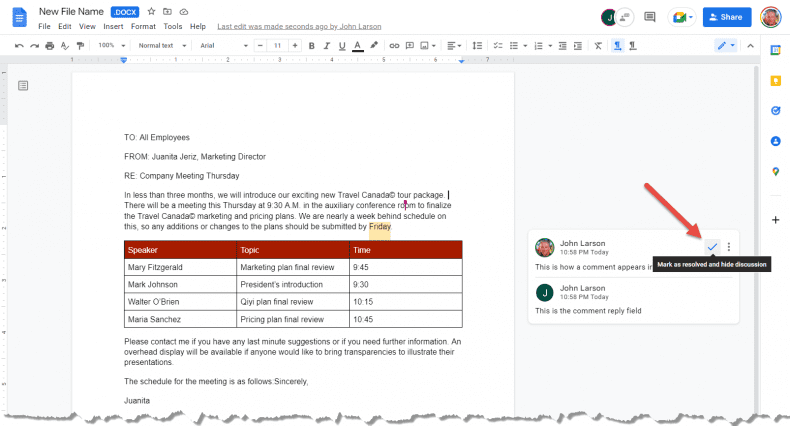Select the Paint format tool
Viewport: 790px width, 426px height.
coord(80,45)
